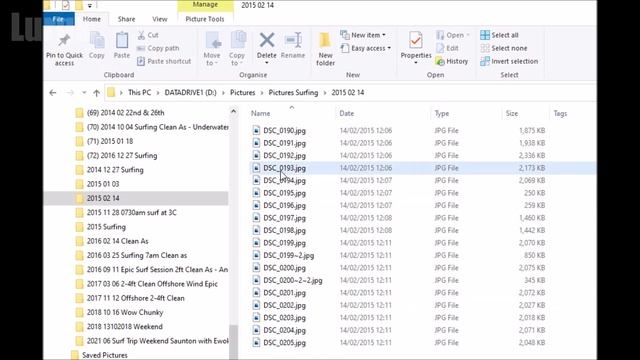Viewport: 640px width, 360px height.
Task: Click the navigation pane scroll up arrow
Action: [233, 111]
